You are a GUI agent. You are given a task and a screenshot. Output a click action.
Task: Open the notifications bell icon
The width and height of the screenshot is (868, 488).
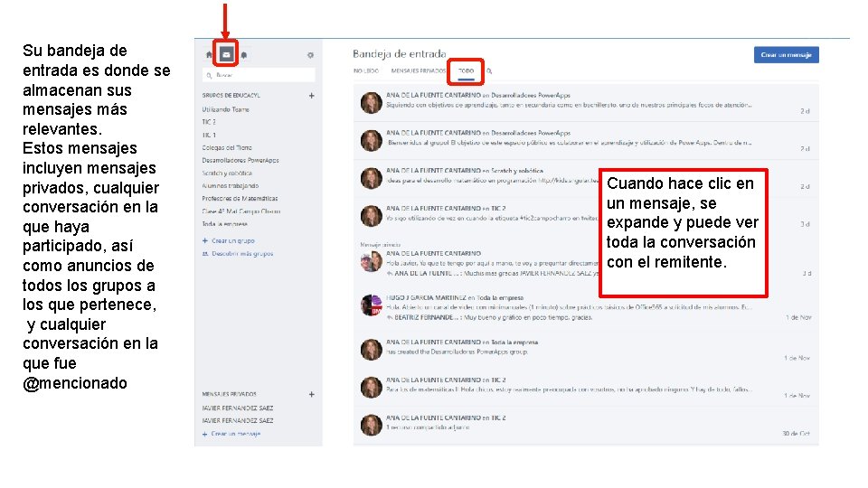pyautogui.click(x=243, y=55)
